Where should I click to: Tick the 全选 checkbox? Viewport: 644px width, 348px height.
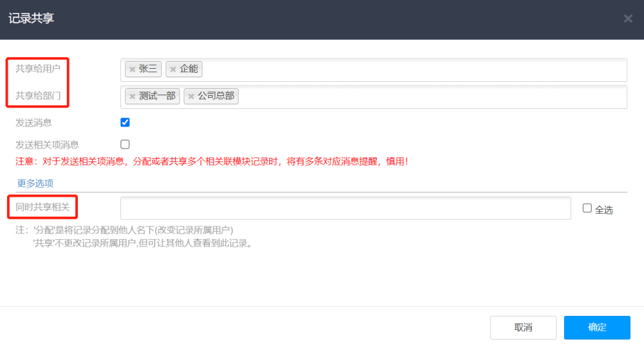point(587,208)
